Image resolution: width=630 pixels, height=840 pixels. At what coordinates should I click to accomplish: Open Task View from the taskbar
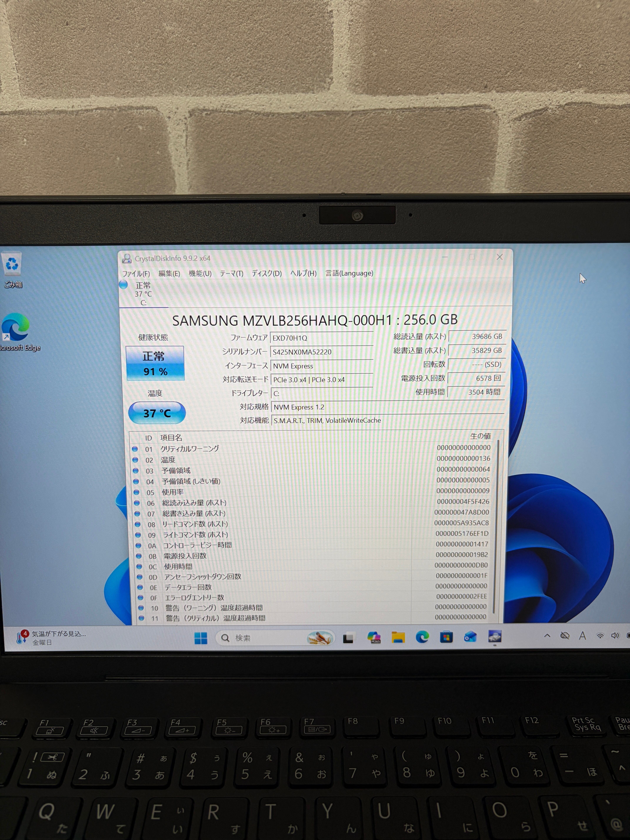pyautogui.click(x=348, y=638)
